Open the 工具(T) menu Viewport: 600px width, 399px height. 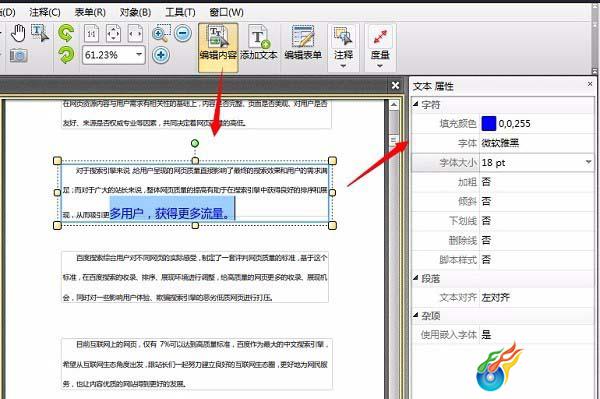coord(180,12)
